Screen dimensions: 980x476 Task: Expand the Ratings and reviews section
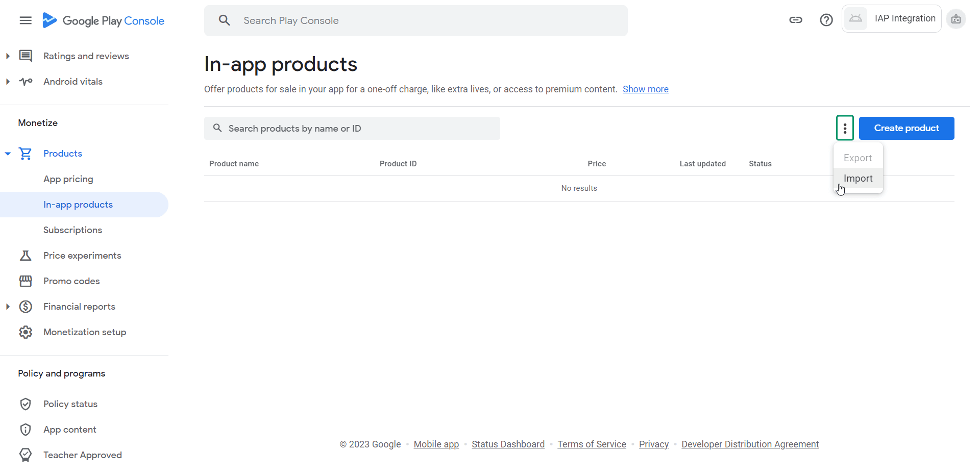tap(8, 56)
